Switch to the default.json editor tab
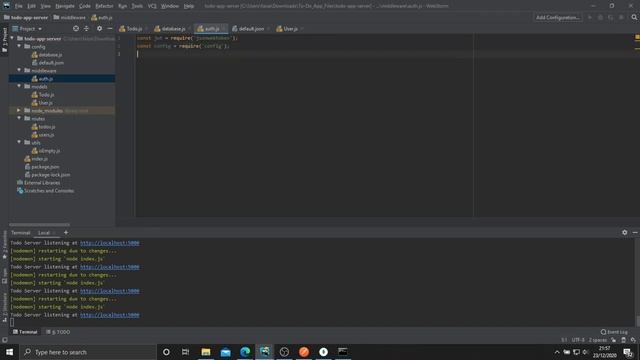 pyautogui.click(x=250, y=29)
